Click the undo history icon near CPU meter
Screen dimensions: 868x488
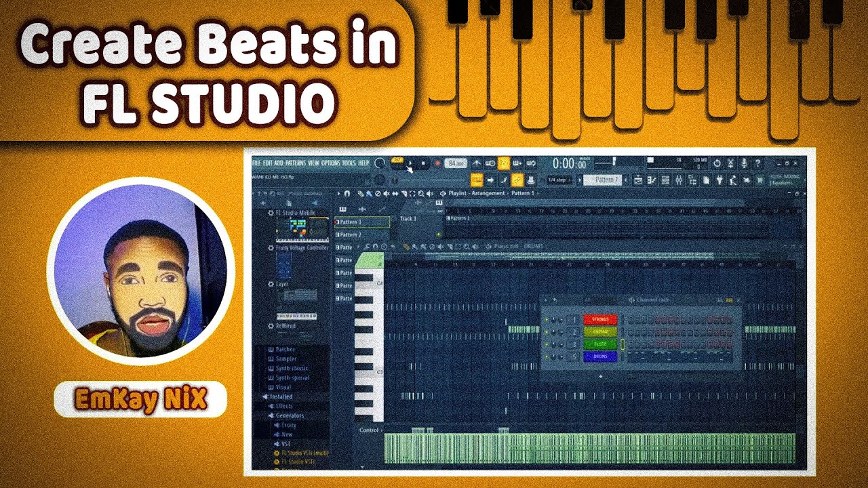(717, 163)
